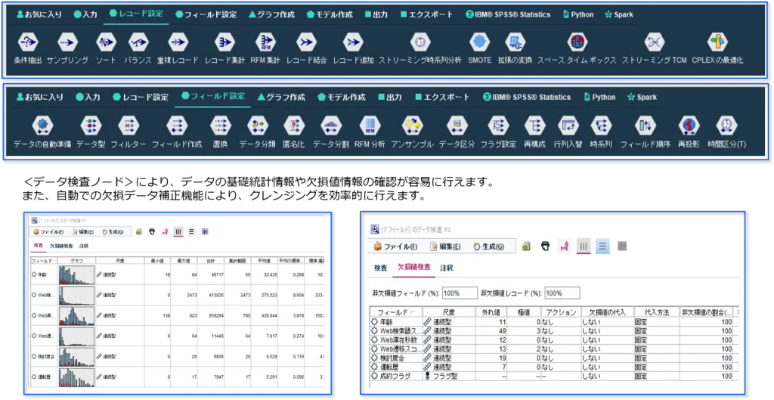
Task: Select the レコード追加 node icon
Action: pos(353,42)
